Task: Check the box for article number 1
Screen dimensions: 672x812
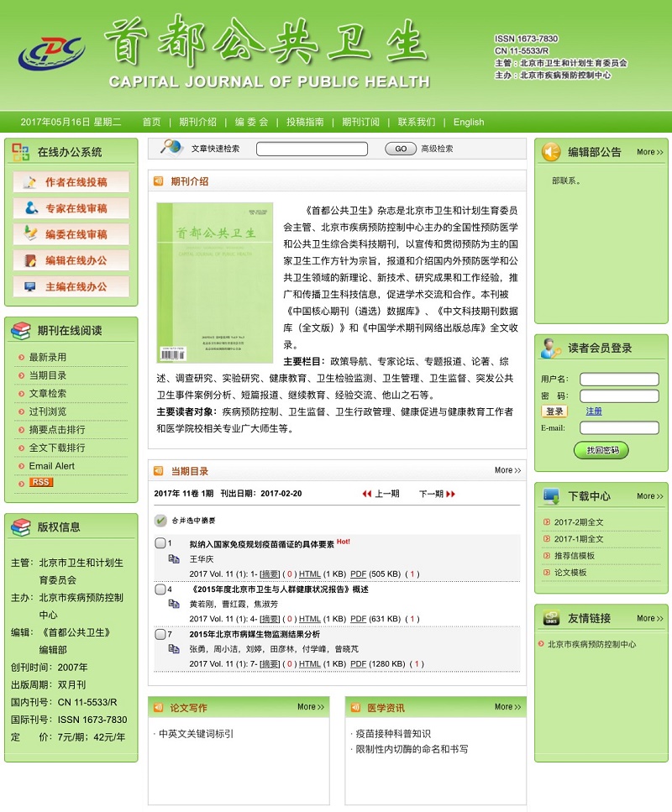Action: 160,543
